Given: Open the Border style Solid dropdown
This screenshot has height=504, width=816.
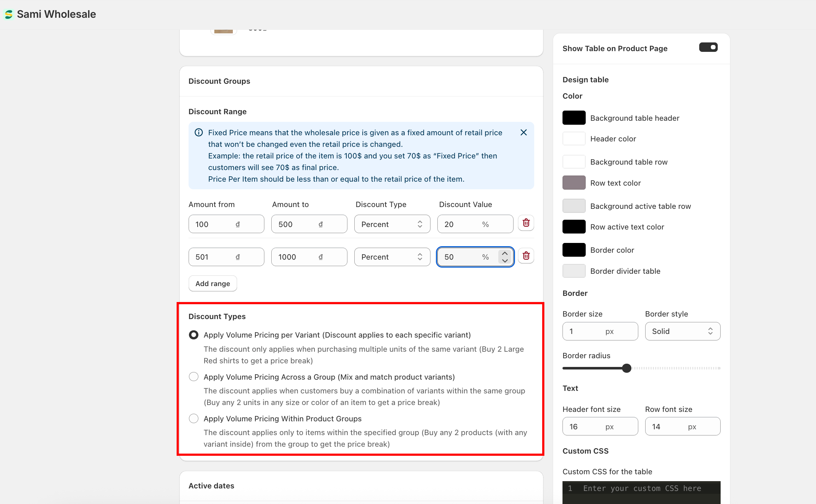Looking at the screenshot, I should [682, 331].
